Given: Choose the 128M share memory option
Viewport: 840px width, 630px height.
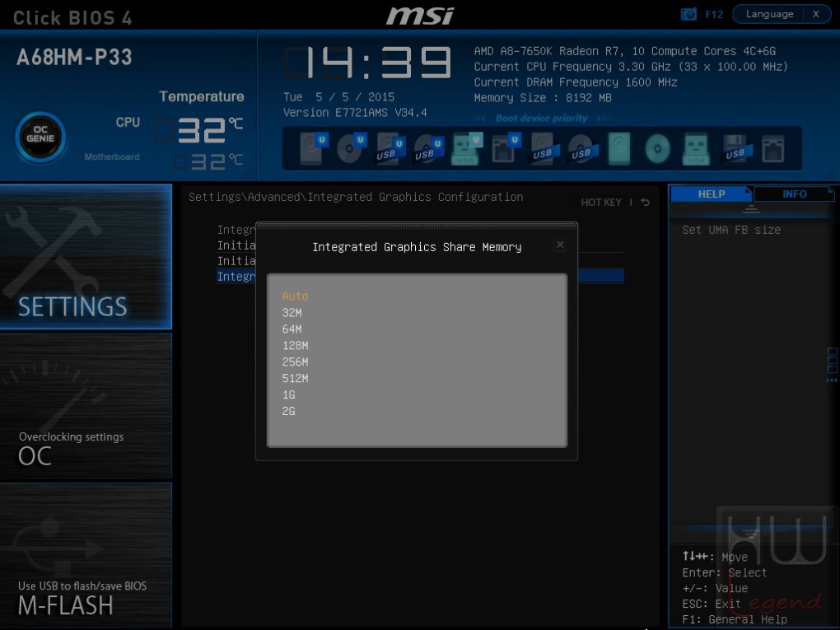Looking at the screenshot, I should (x=295, y=346).
